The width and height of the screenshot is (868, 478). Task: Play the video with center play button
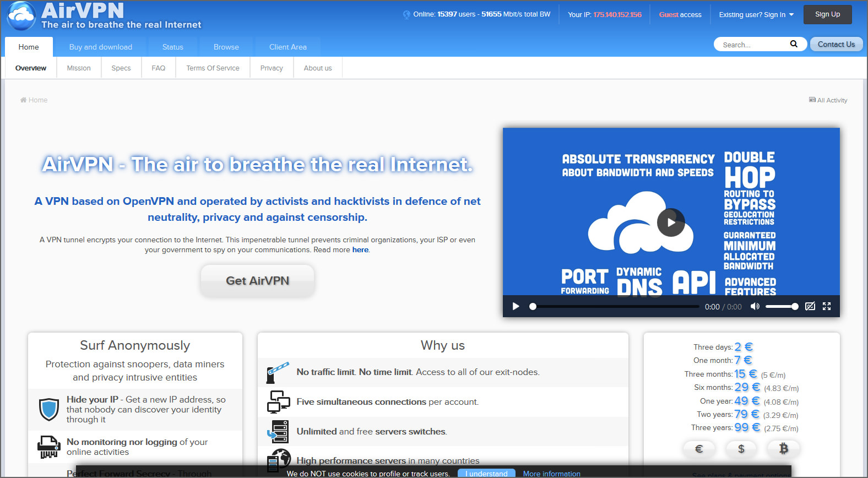point(671,222)
